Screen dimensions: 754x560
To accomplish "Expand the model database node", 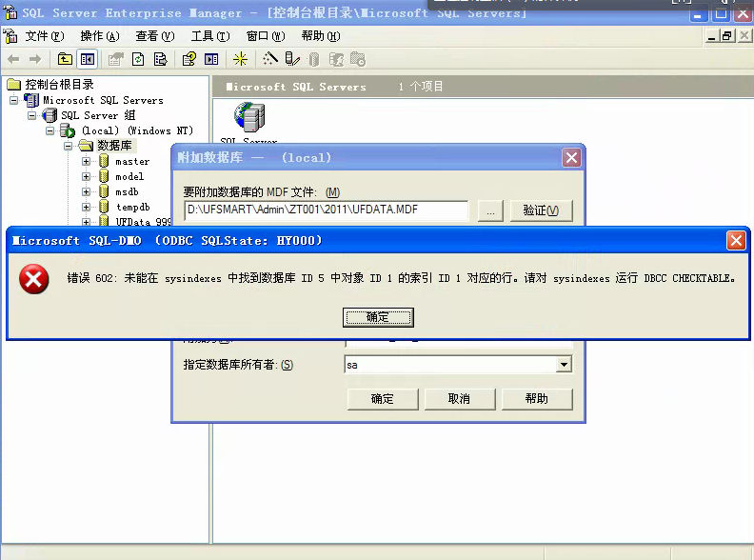I will coord(86,176).
